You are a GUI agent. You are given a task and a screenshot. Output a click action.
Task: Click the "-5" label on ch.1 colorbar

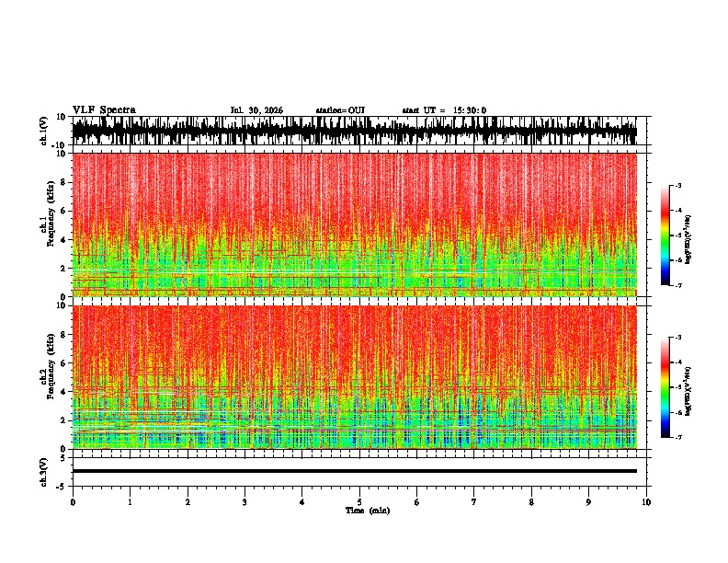(x=677, y=236)
